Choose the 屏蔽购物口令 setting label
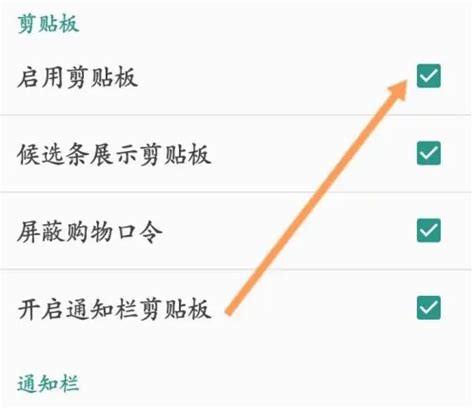474x409 pixels. coord(90,232)
